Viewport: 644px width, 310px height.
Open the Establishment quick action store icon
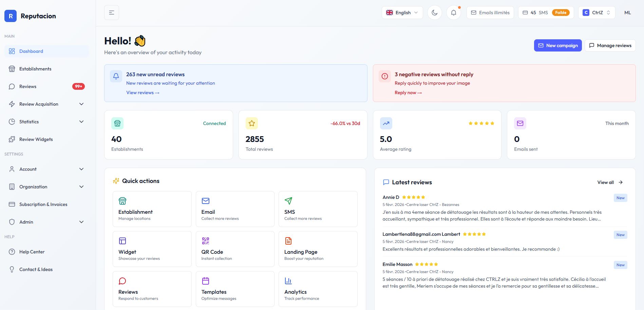(x=122, y=201)
